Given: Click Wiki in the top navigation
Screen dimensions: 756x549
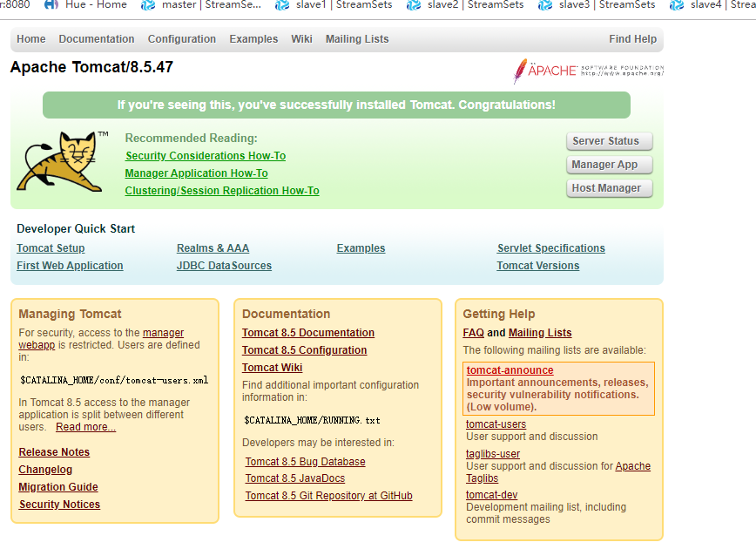Looking at the screenshot, I should tap(301, 38).
